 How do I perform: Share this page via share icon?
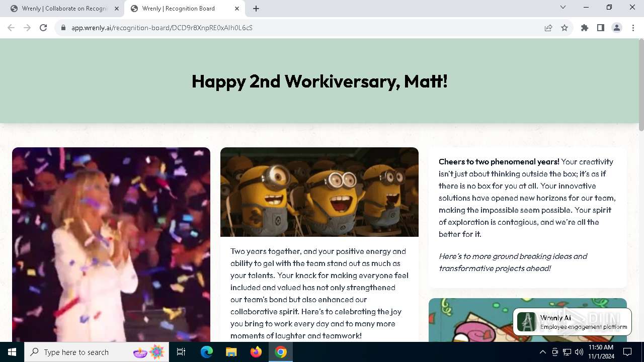pyautogui.click(x=548, y=28)
